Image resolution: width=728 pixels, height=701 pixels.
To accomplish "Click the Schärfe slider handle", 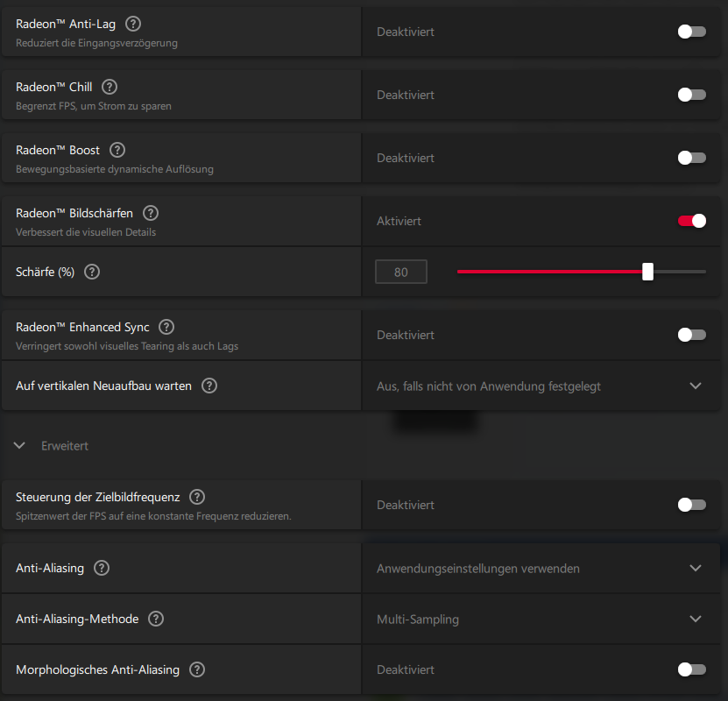I will [x=647, y=272].
